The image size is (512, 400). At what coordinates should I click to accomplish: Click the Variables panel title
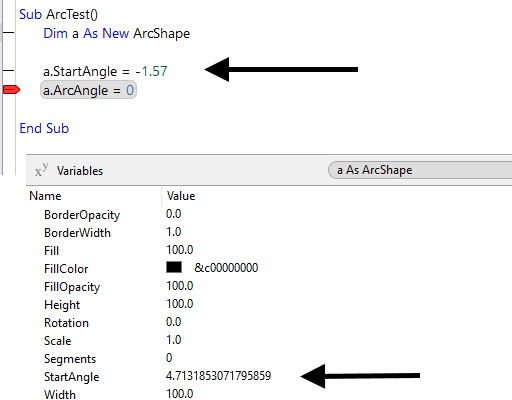click(x=80, y=171)
